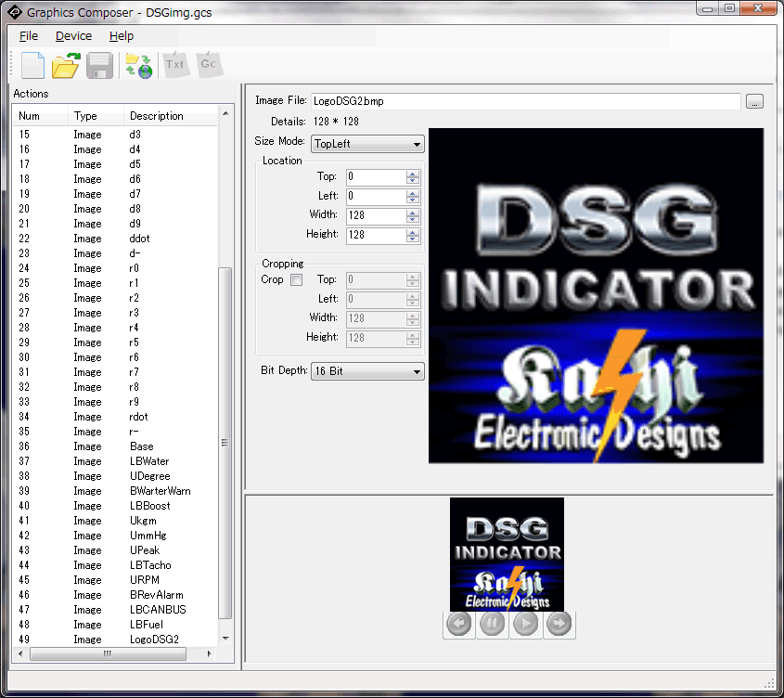Click the folder and globe toolbar icon
Viewport: 784px width, 698px height.
(138, 65)
